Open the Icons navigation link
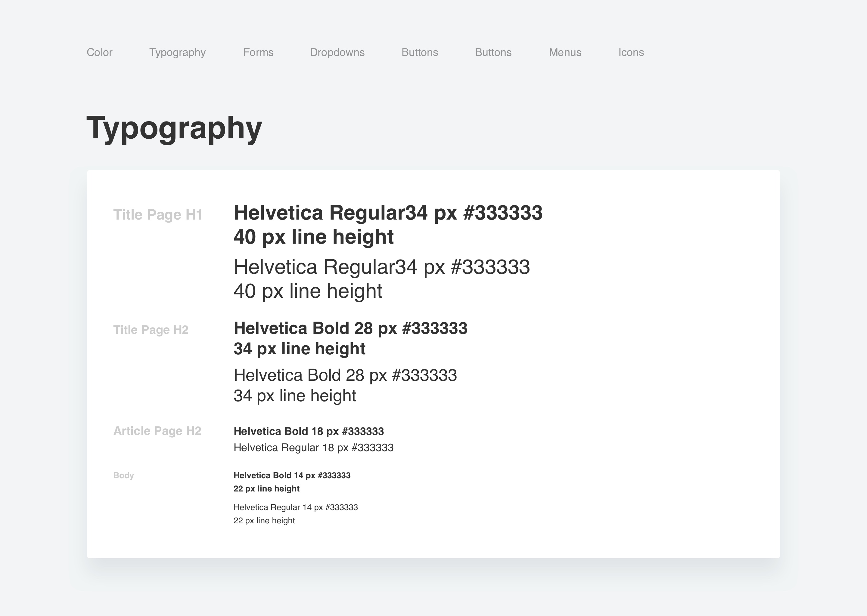Screen dimensions: 867x616 coord(631,52)
